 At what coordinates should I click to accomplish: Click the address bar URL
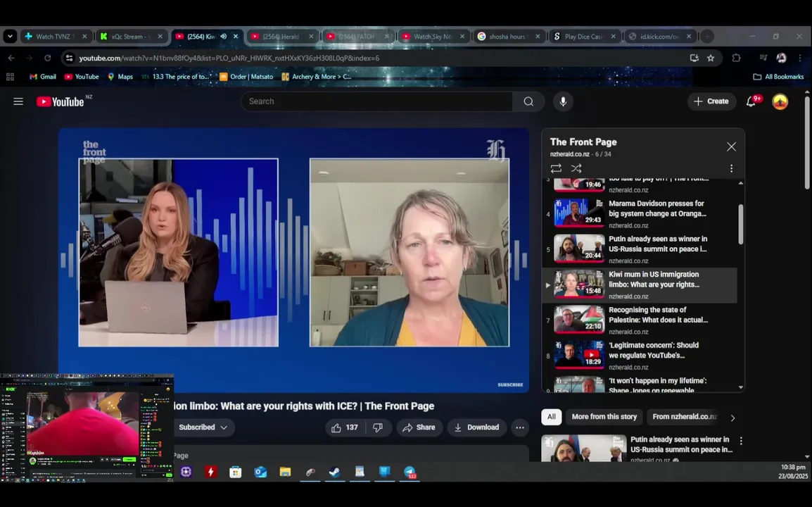[229, 58]
